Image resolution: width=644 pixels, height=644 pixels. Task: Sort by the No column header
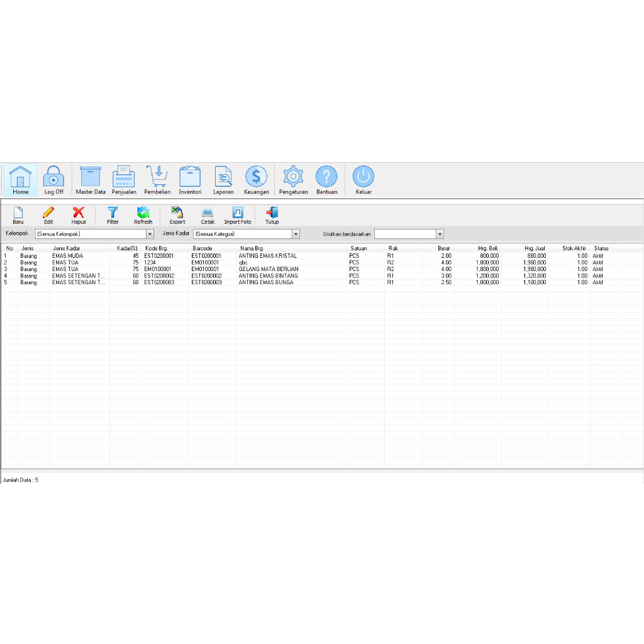tap(9, 248)
